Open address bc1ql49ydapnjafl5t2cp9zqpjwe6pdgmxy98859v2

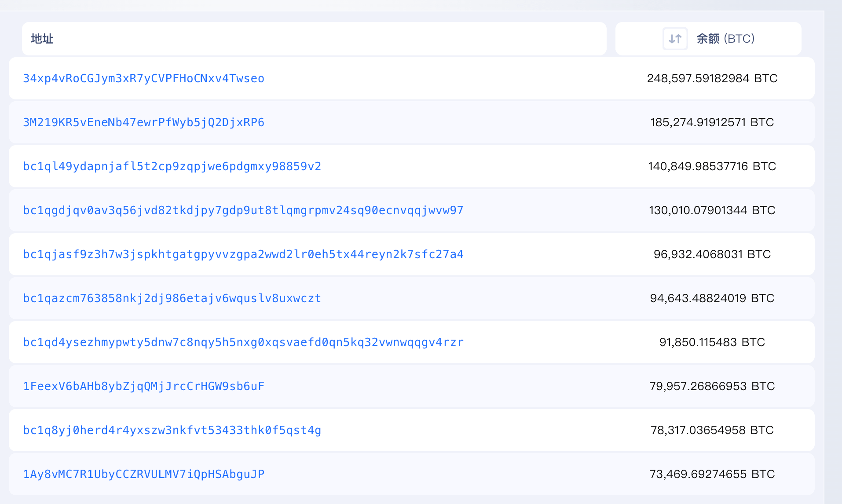tap(172, 166)
